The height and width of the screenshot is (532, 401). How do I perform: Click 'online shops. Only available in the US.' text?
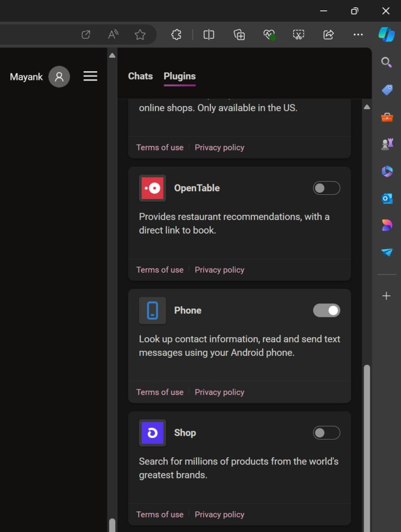(x=218, y=108)
